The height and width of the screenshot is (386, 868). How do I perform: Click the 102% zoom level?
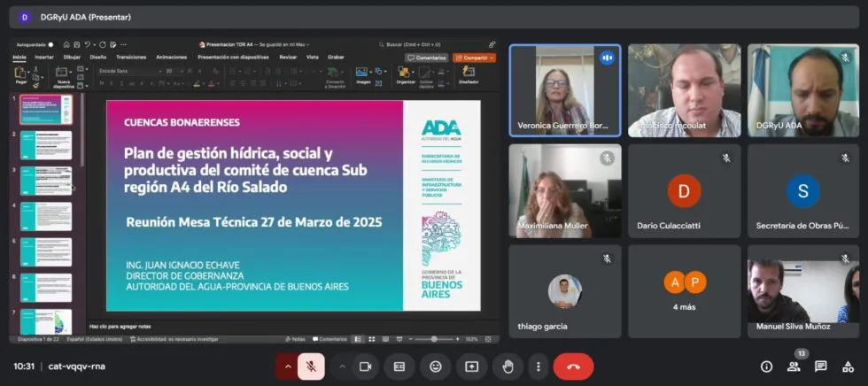(x=471, y=339)
